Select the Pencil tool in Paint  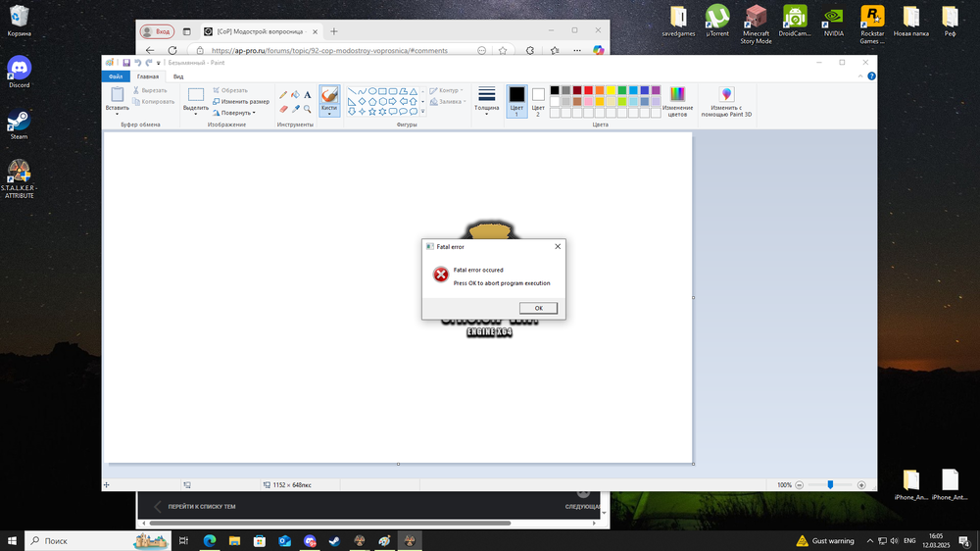point(283,95)
